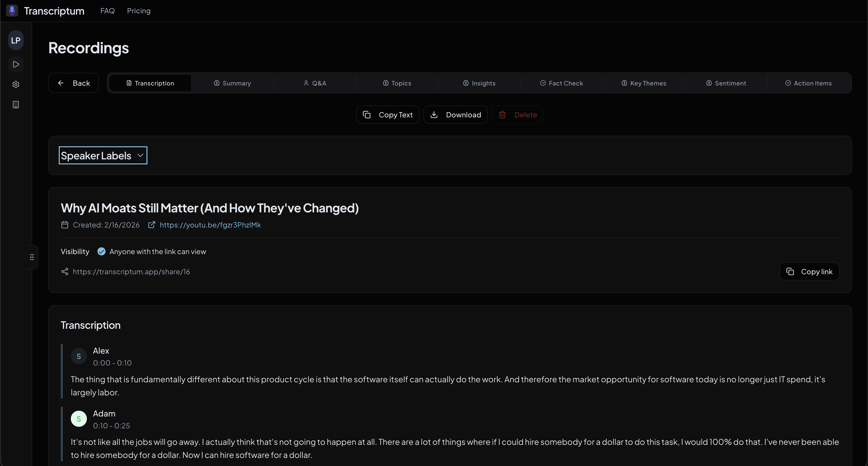868x466 pixels.
Task: Click the calendar icon next to the Created date
Action: (65, 225)
